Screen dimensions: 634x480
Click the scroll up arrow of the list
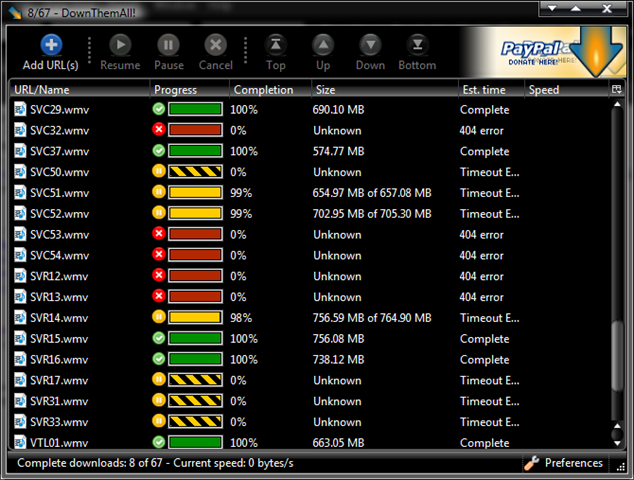[x=617, y=104]
